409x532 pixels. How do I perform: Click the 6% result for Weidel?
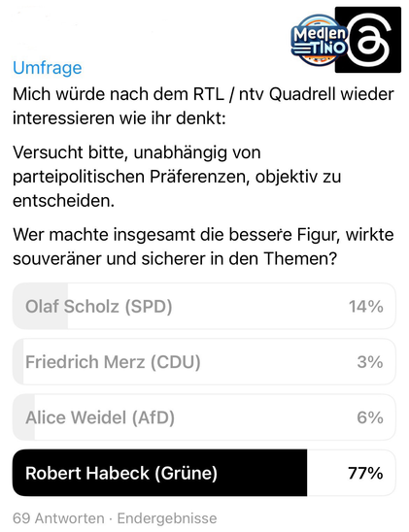click(370, 417)
